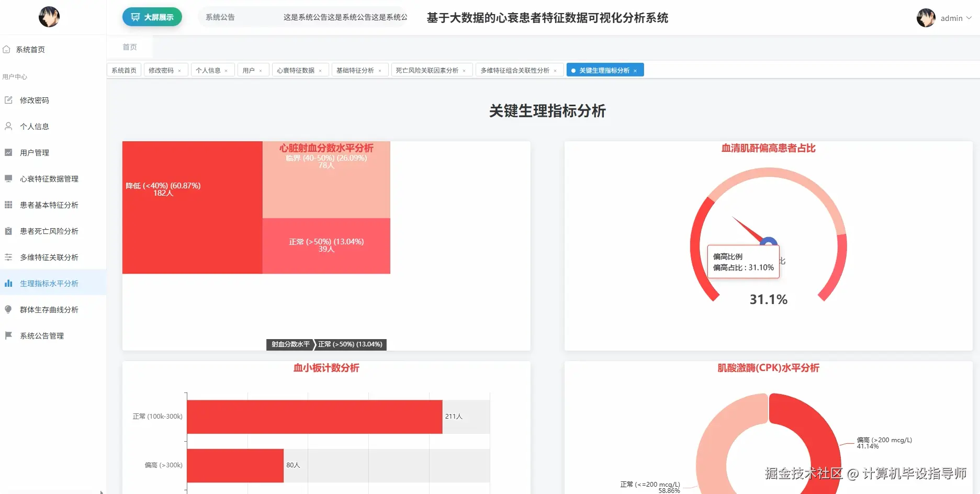Click the 正常 (>50%) (13.04%) treemap breadcrumb
The image size is (980, 494).
point(350,344)
